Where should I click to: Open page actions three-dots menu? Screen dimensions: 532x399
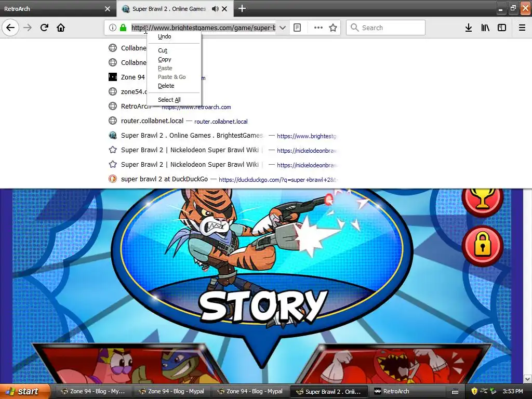pyautogui.click(x=318, y=28)
